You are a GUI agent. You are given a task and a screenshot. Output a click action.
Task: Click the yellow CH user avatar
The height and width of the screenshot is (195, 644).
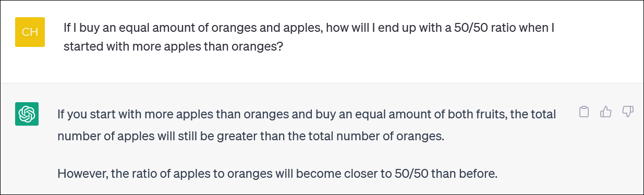click(30, 32)
